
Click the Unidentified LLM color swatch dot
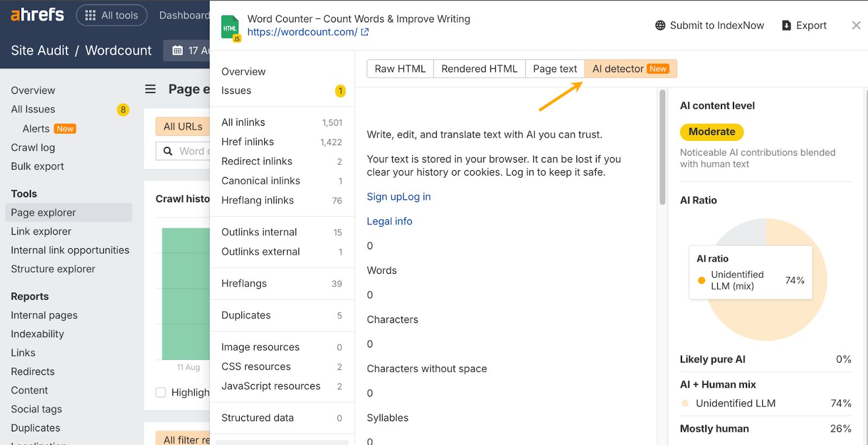click(x=685, y=403)
